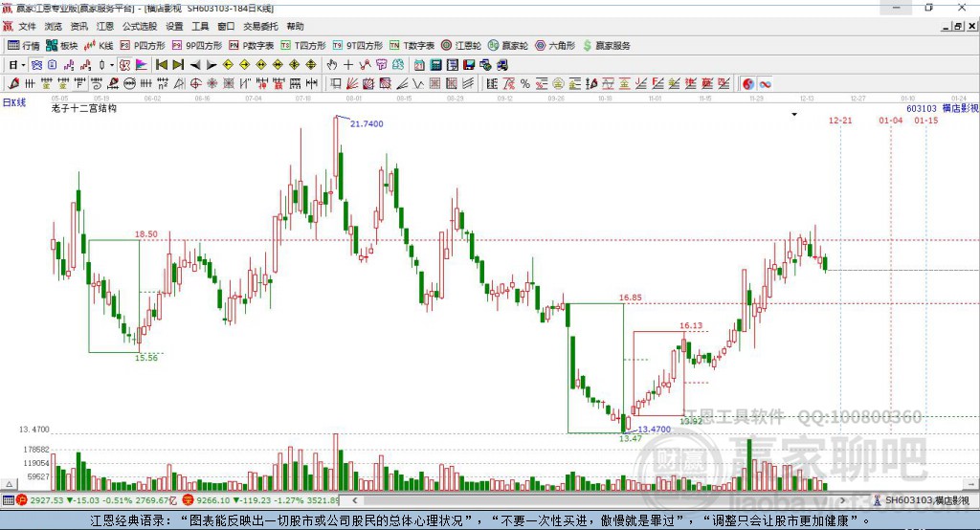Click the 16.85 price level label
Screen dimensions: 980x530
point(631,298)
